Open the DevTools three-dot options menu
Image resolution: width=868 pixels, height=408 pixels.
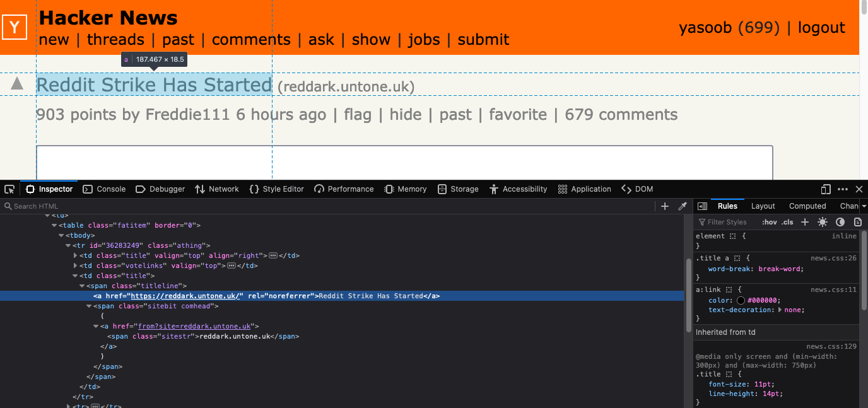click(x=843, y=189)
